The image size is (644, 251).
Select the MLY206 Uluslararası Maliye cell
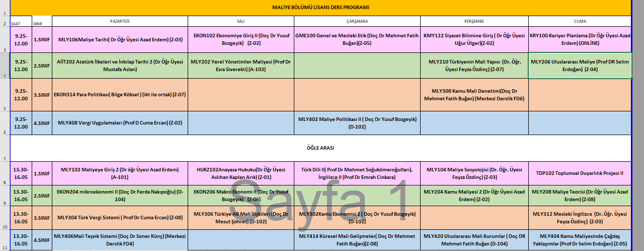pos(580,66)
